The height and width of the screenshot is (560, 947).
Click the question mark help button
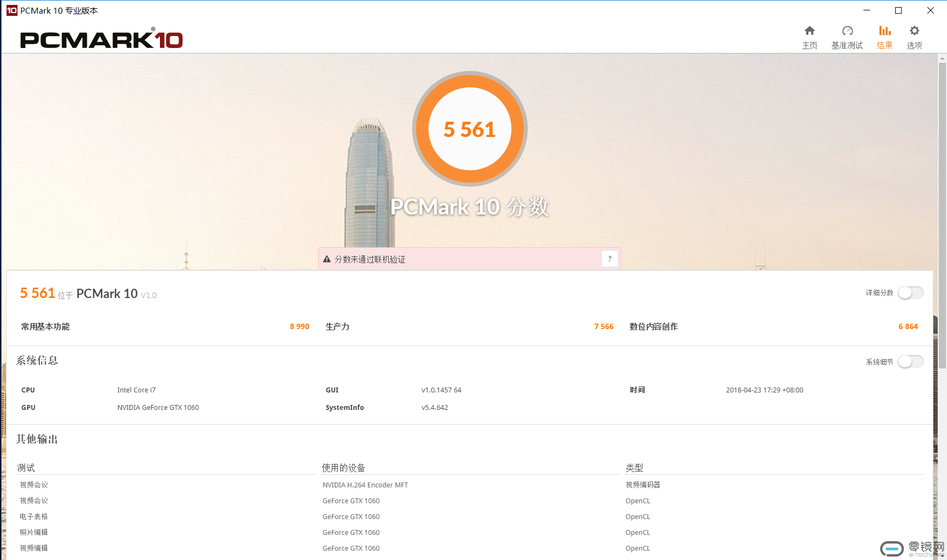[610, 259]
